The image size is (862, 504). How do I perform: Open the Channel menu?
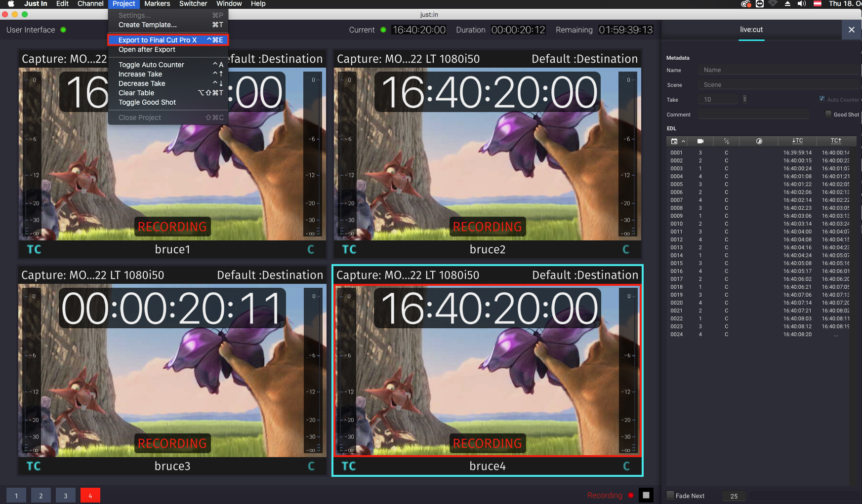pyautogui.click(x=90, y=4)
